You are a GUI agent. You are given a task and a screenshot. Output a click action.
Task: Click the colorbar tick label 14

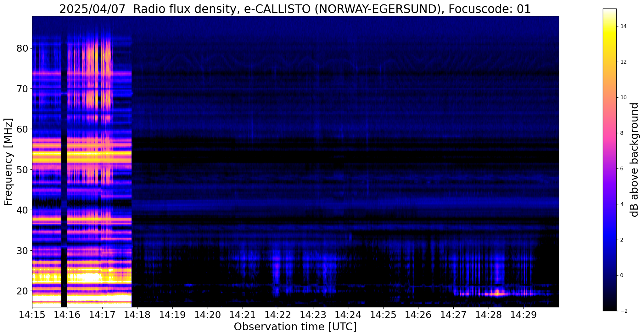click(623, 26)
